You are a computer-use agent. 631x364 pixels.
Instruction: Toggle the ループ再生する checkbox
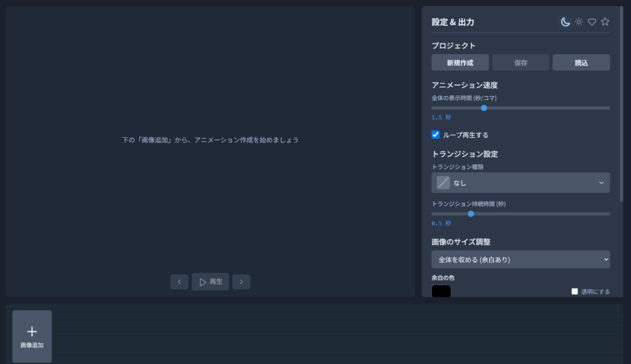[436, 135]
